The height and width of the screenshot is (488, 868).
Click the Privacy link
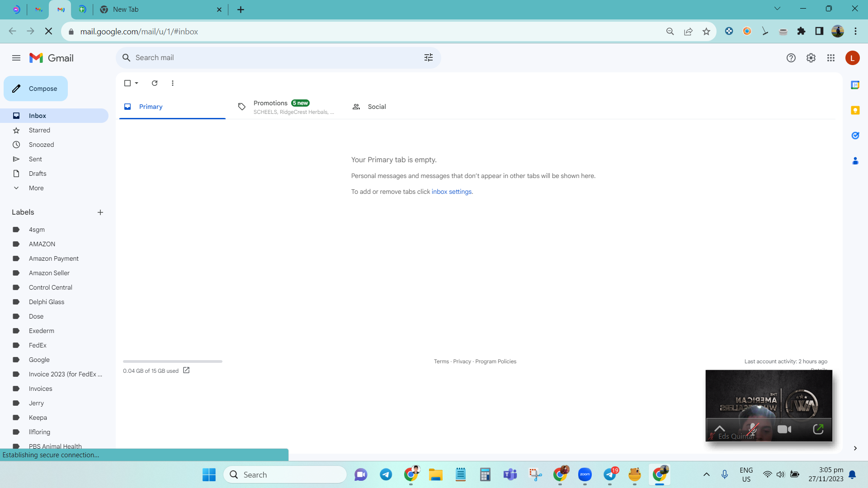462,361
